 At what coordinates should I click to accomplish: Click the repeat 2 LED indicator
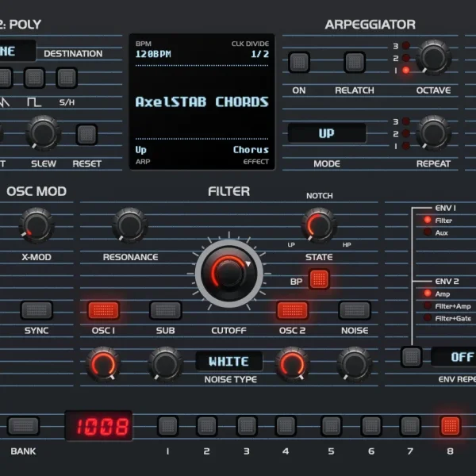pyautogui.click(x=406, y=133)
